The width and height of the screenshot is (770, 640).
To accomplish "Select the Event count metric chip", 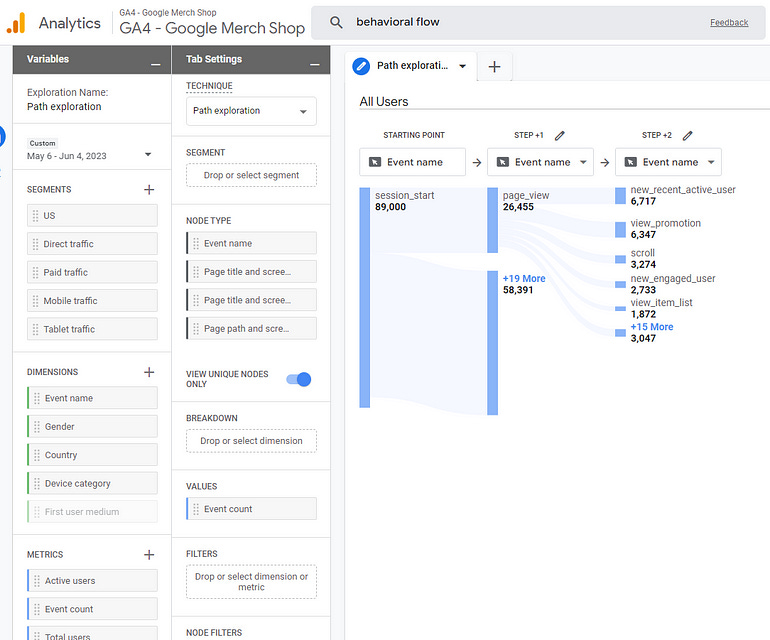I will click(x=92, y=609).
